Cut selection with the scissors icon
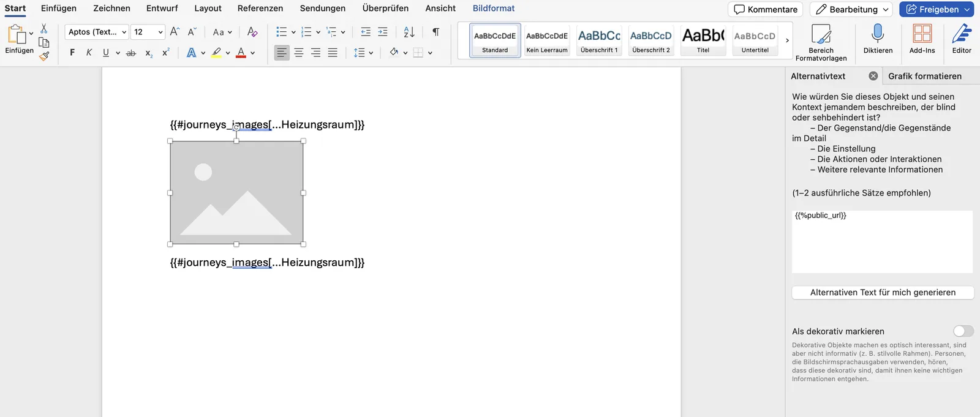The image size is (980, 417). 43,29
